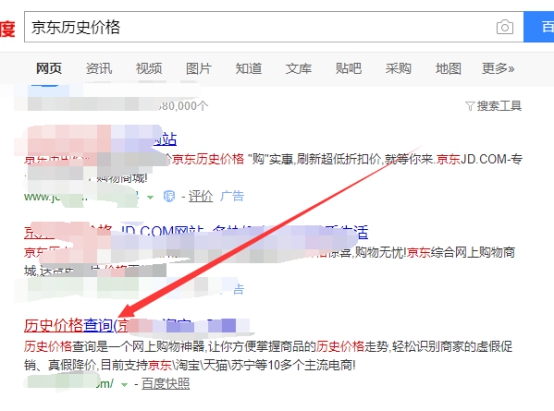Open the 贴吧 tab
Image resolution: width=554 pixels, height=411 pixels.
pyautogui.click(x=348, y=68)
